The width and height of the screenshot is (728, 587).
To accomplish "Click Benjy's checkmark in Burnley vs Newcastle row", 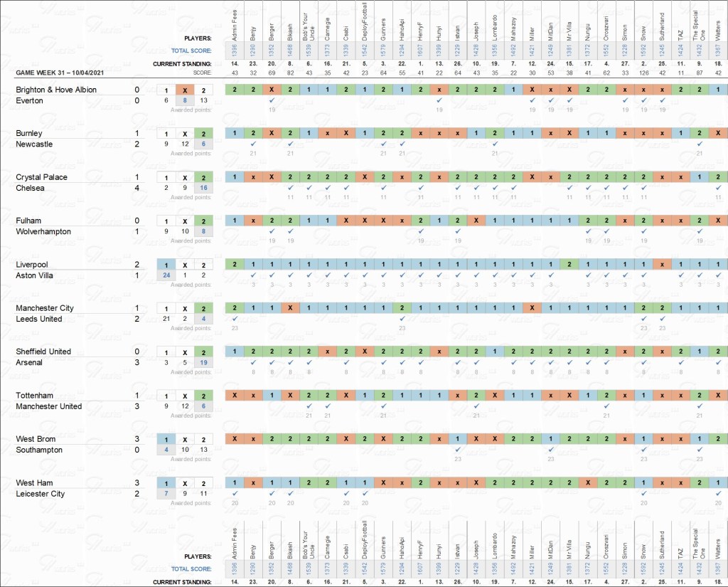I will (254, 144).
